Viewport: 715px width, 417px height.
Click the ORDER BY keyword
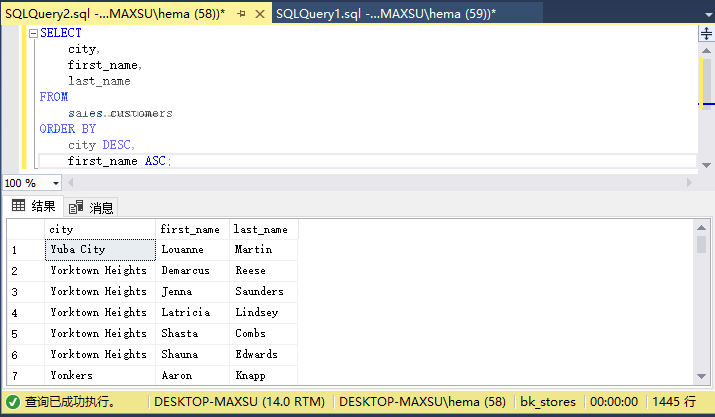[67, 129]
